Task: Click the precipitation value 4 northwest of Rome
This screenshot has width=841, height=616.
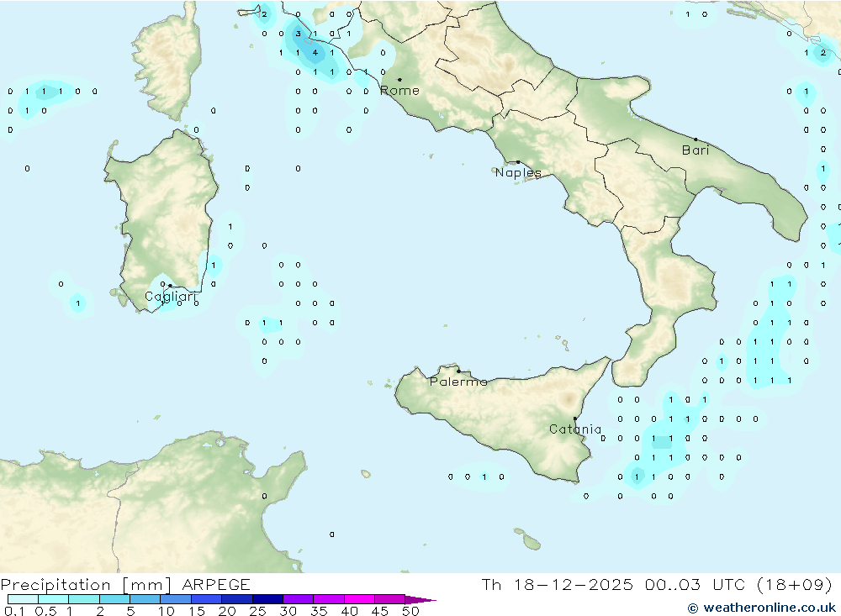Action: point(315,52)
